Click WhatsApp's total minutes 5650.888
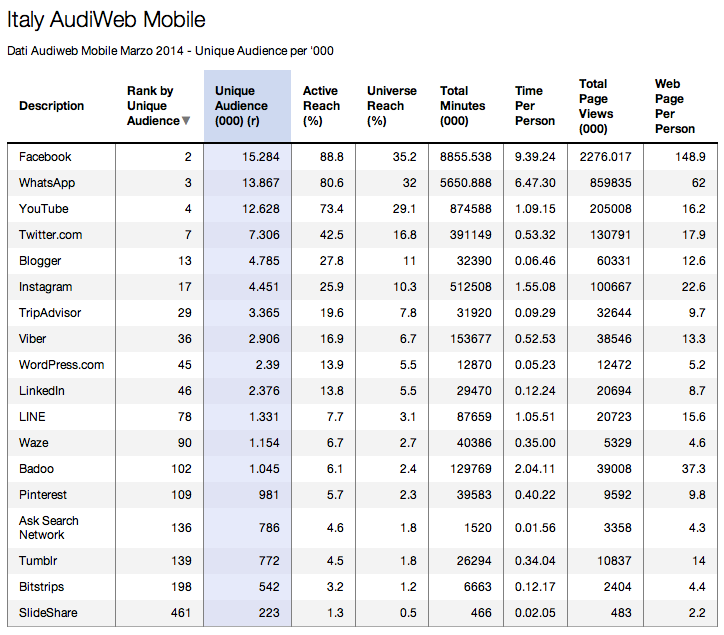The image size is (724, 635). point(465,183)
